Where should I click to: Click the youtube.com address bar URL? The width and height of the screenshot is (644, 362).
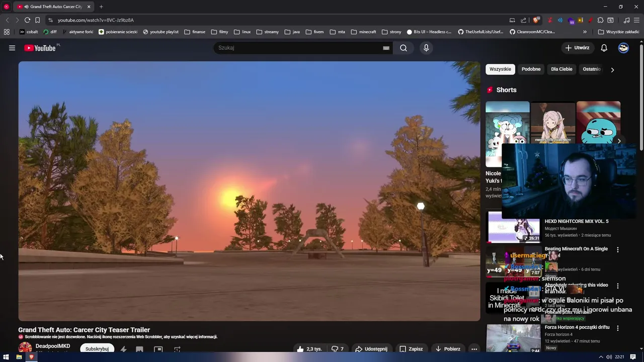pyautogui.click(x=96, y=20)
